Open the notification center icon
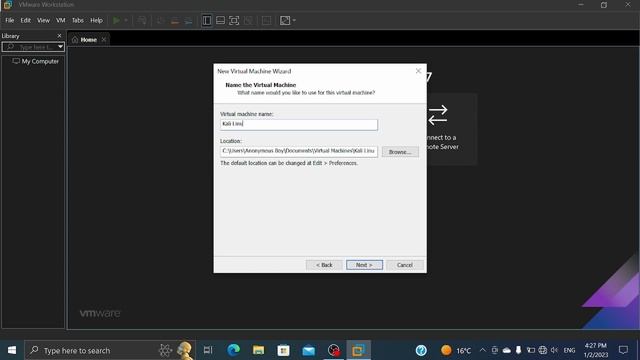The width and height of the screenshot is (640, 360). 623,350
